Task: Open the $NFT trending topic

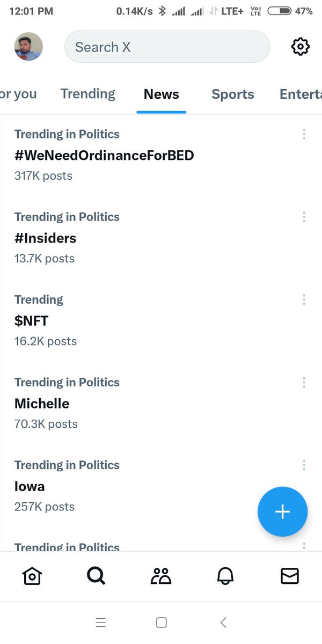Action: pos(32,321)
